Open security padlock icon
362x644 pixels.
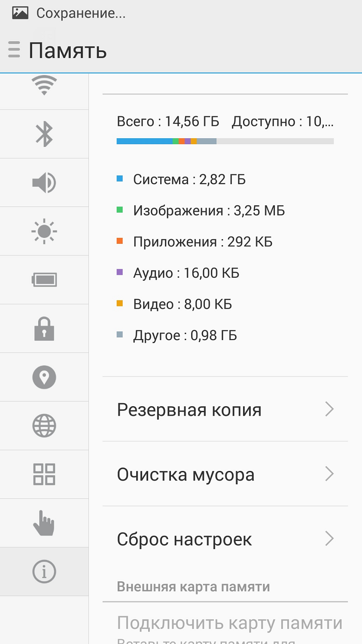click(x=44, y=329)
